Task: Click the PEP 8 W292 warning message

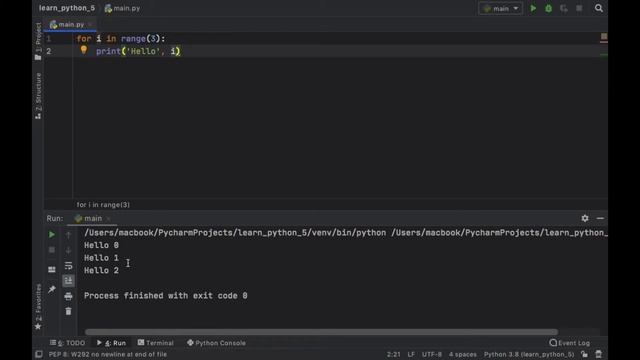Action: click(108, 354)
